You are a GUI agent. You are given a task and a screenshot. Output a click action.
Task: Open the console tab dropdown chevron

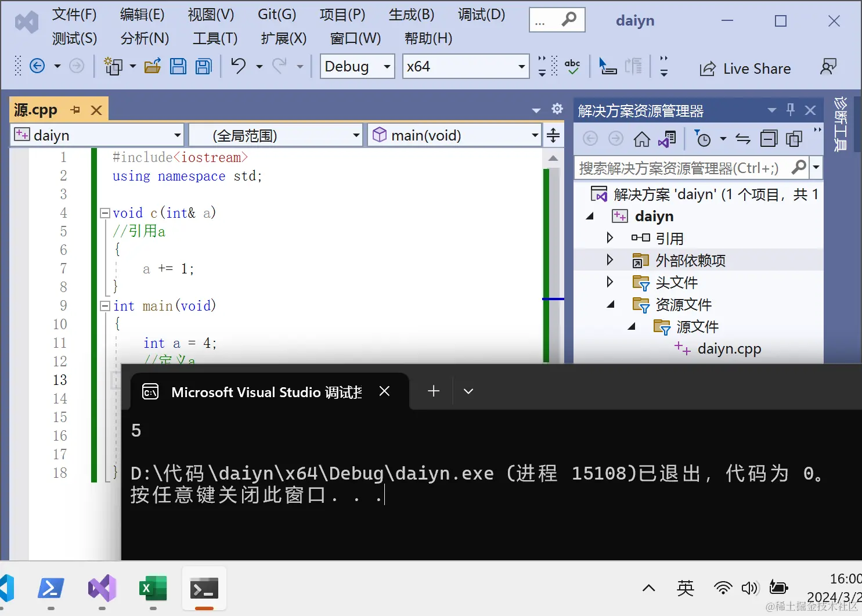[x=468, y=391]
